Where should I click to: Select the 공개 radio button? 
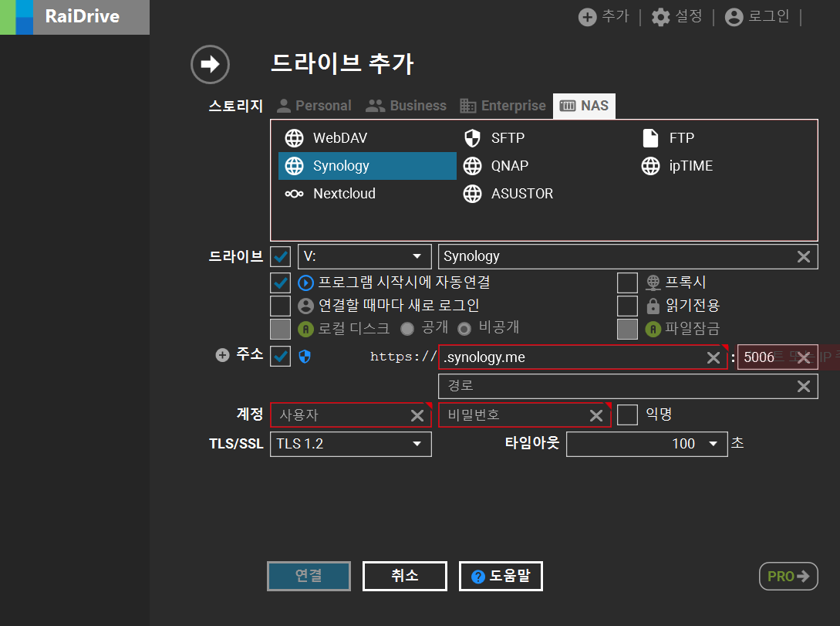407,329
